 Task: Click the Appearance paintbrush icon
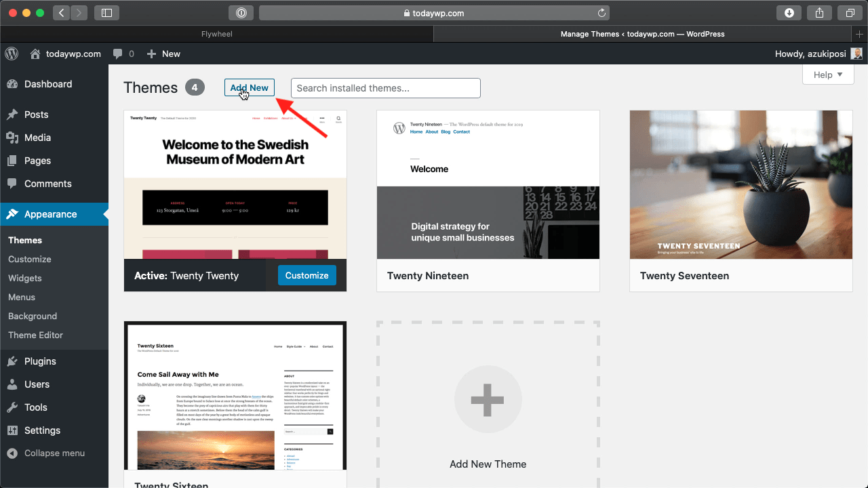12,214
